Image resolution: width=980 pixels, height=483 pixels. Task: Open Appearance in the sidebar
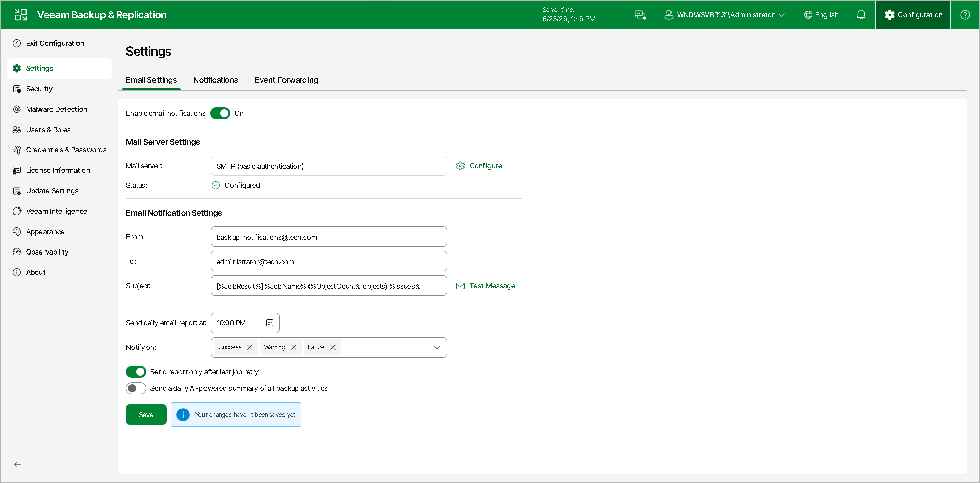(59, 232)
